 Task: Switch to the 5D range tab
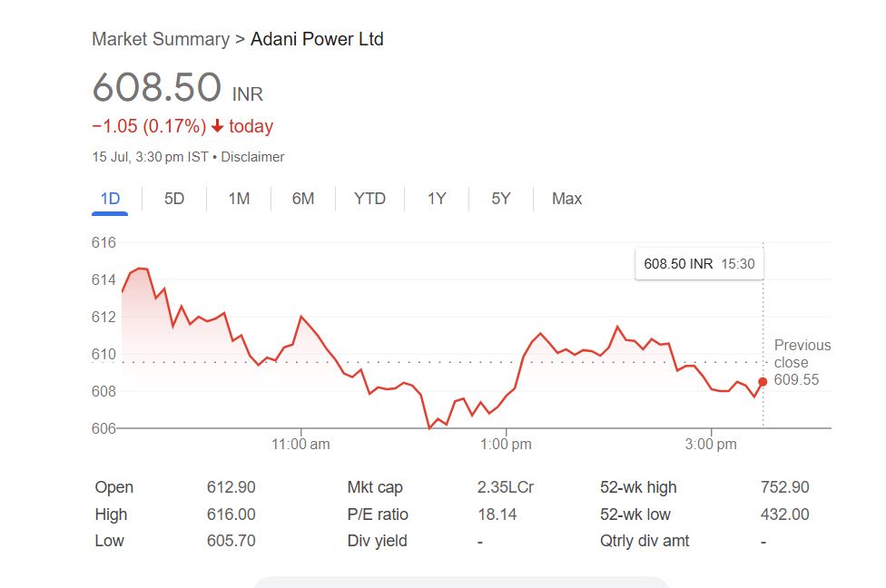coord(174,199)
